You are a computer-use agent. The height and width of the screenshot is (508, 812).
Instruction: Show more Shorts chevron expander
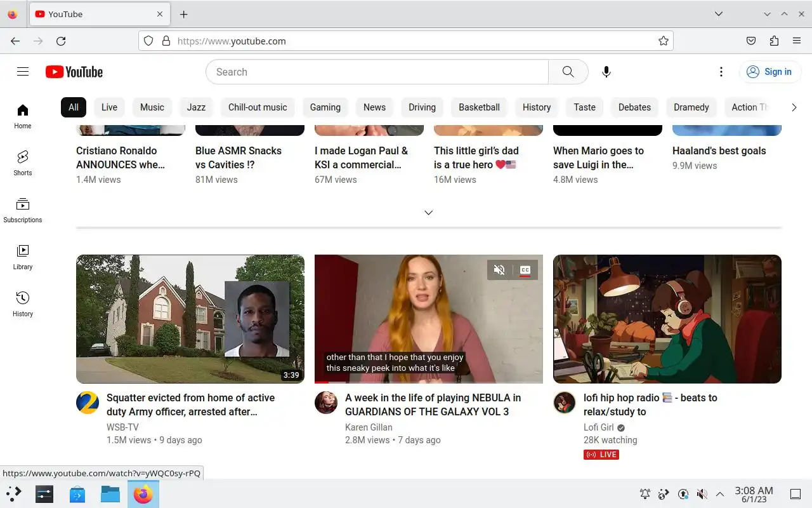(429, 213)
